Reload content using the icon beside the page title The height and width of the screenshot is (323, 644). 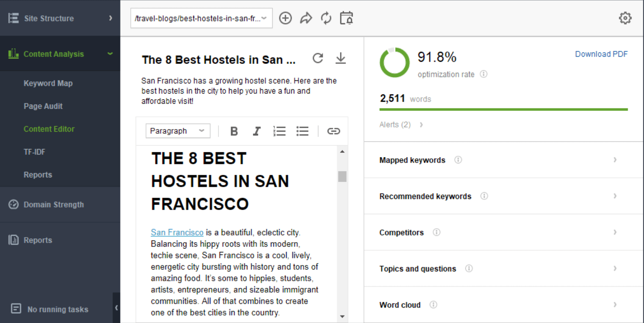pyautogui.click(x=318, y=58)
